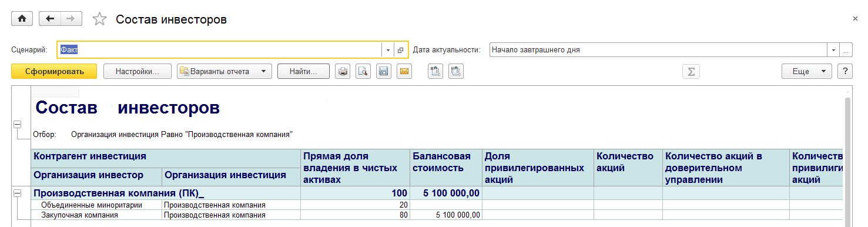Image resolution: width=868 pixels, height=227 pixels.
Task: Click the Организация инвестор header cell
Action: pyautogui.click(x=96, y=176)
